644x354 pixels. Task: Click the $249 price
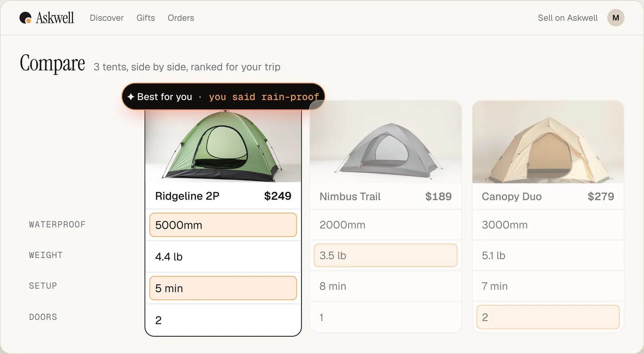point(278,196)
